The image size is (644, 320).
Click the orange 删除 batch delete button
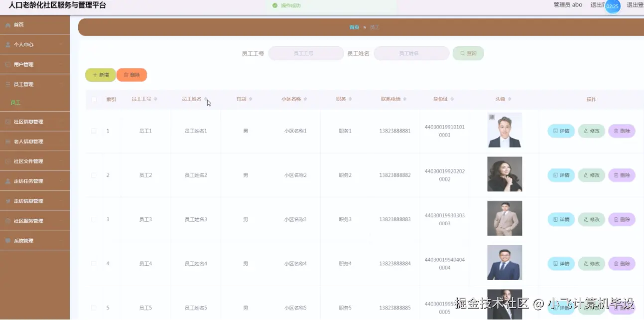click(x=131, y=75)
